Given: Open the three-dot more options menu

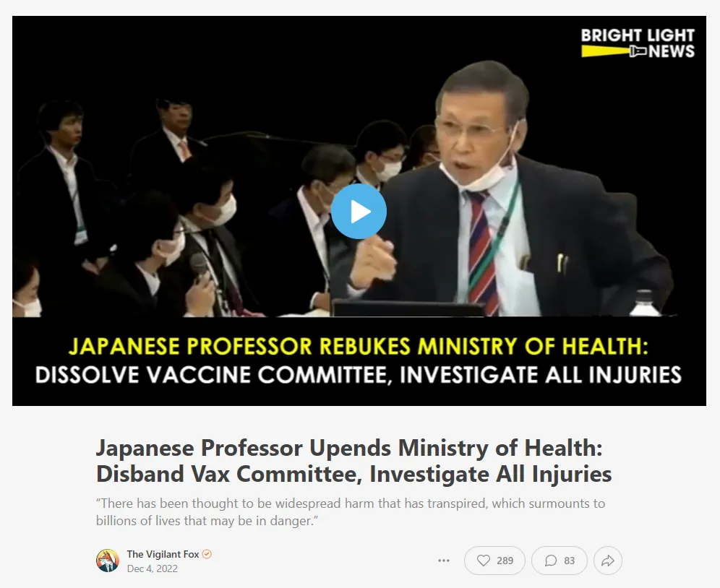Looking at the screenshot, I should pyautogui.click(x=444, y=561).
